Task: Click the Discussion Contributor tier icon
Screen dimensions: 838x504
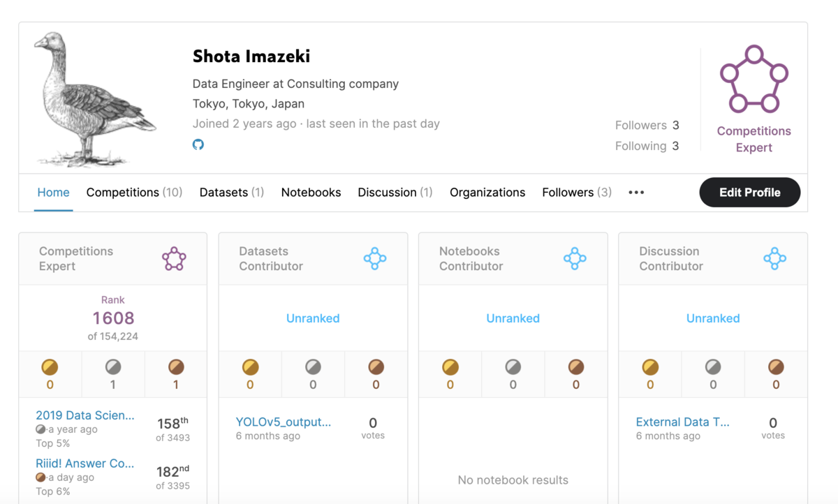Action: coord(775,259)
